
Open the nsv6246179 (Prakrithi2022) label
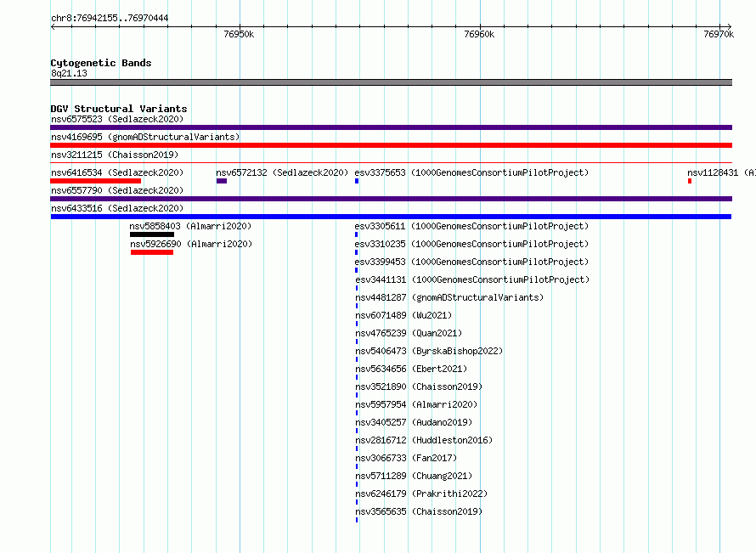click(421, 494)
